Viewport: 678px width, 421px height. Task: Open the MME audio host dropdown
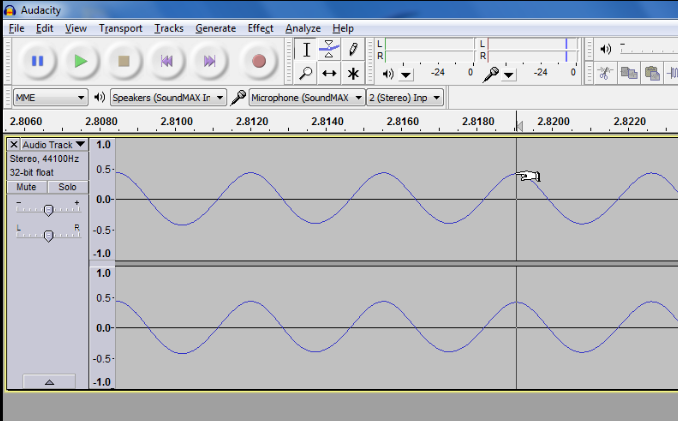click(x=50, y=98)
